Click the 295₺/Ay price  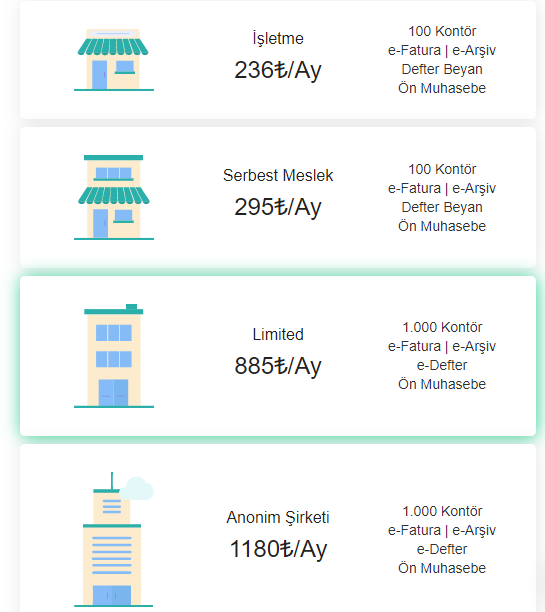point(278,207)
